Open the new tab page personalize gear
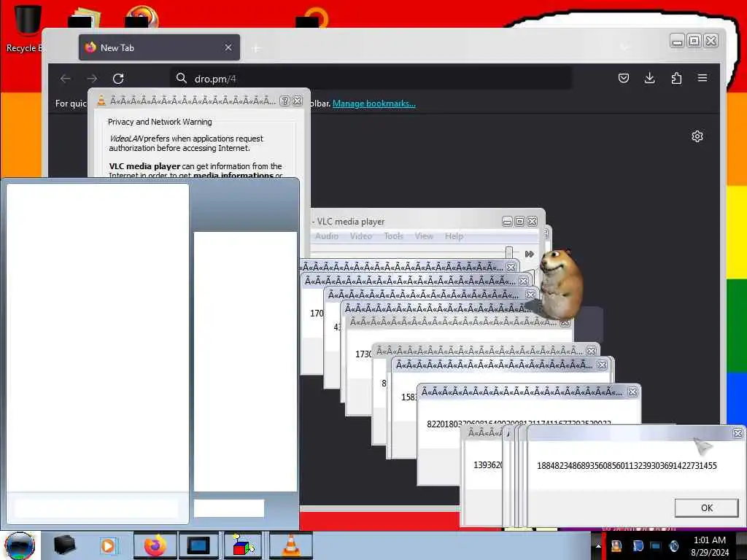 697,136
